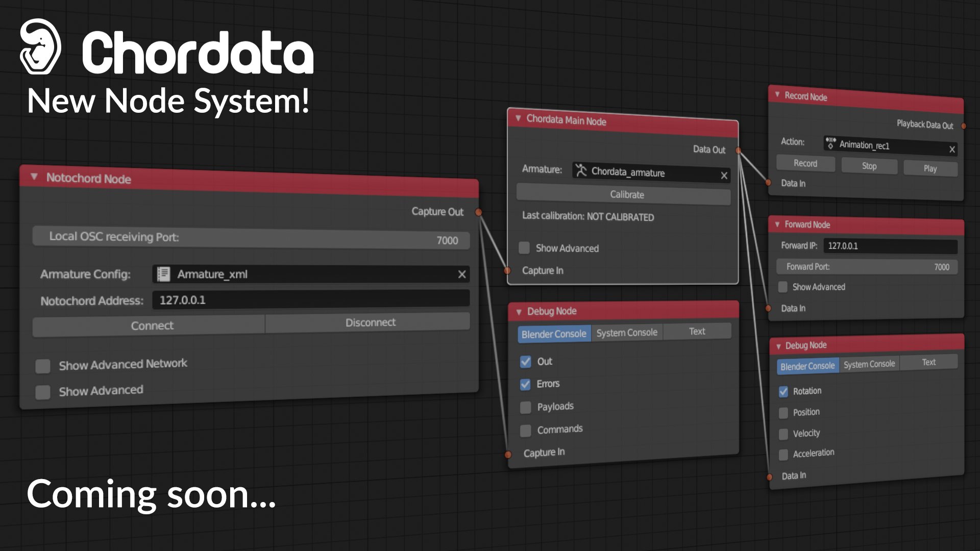Enable the Payloads checkbox

click(526, 407)
